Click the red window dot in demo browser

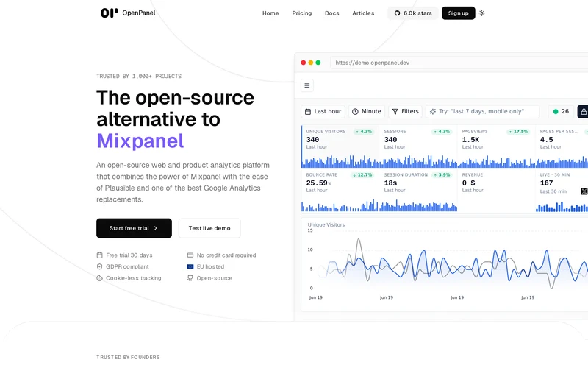tap(303, 63)
